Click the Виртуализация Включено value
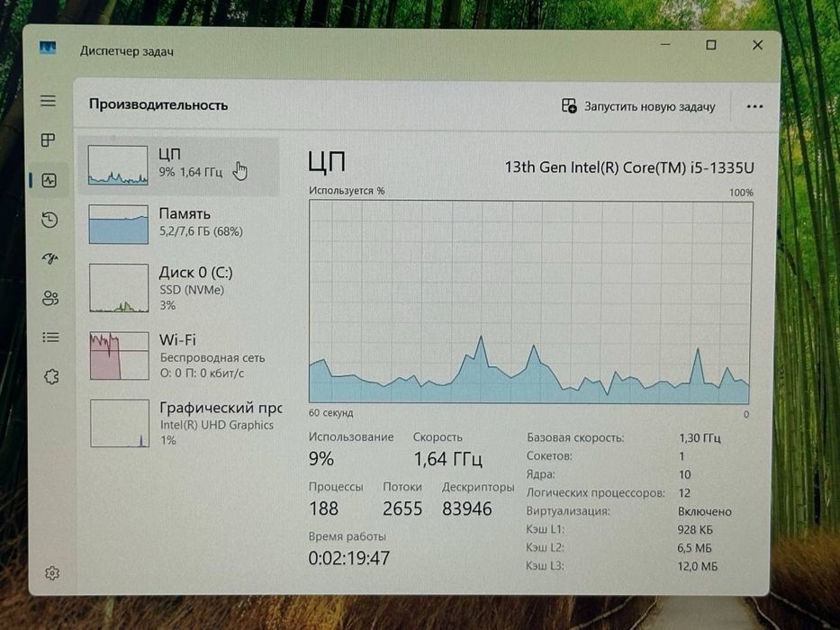 point(704,511)
